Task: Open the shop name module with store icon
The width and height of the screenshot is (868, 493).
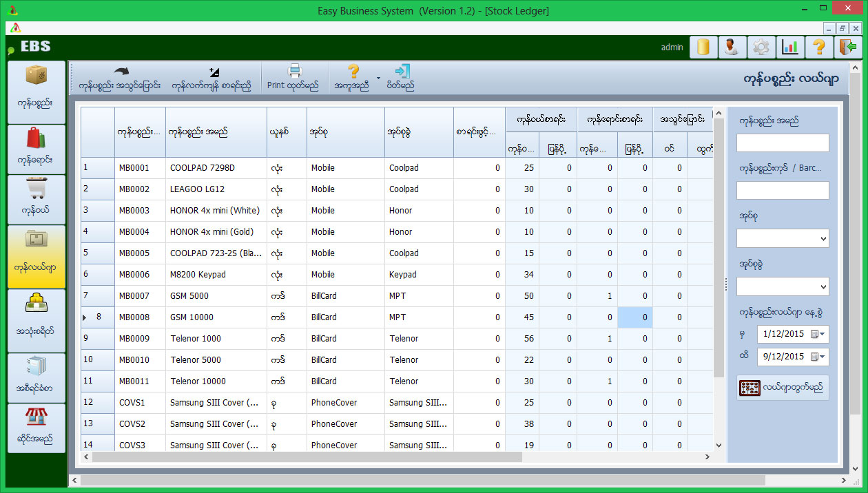Action: [37, 428]
